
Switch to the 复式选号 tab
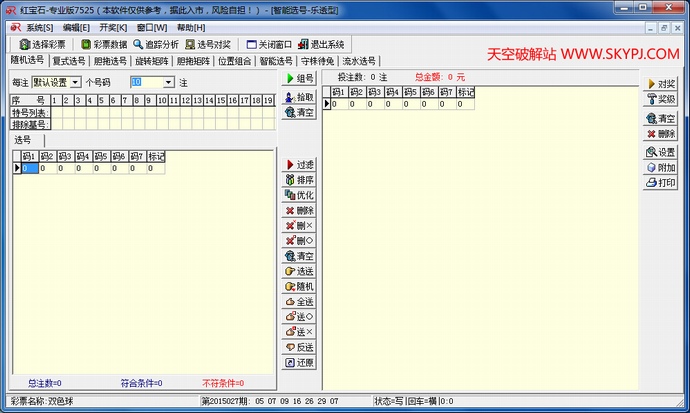68,61
